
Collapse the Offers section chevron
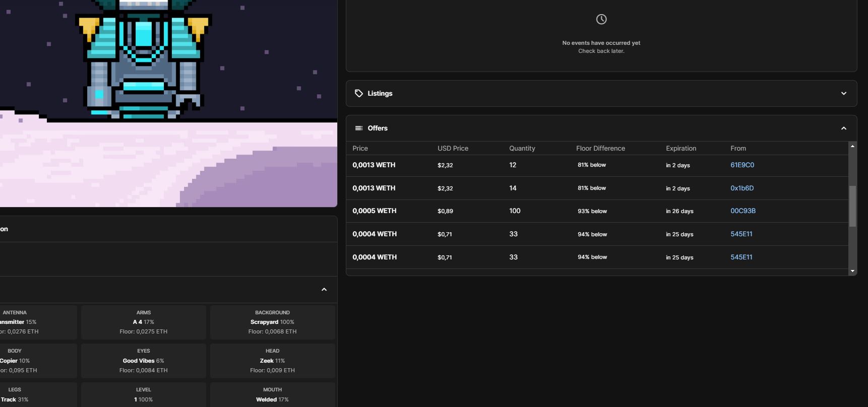[844, 128]
